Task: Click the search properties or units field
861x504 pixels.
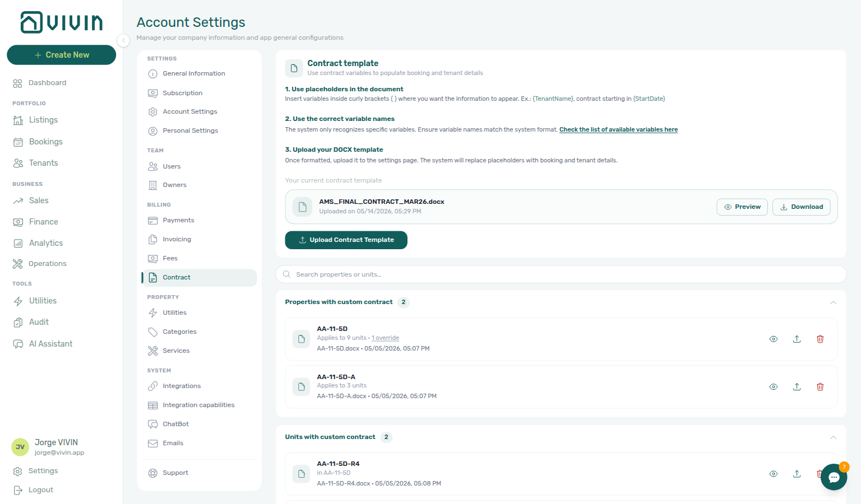Action: pos(561,274)
